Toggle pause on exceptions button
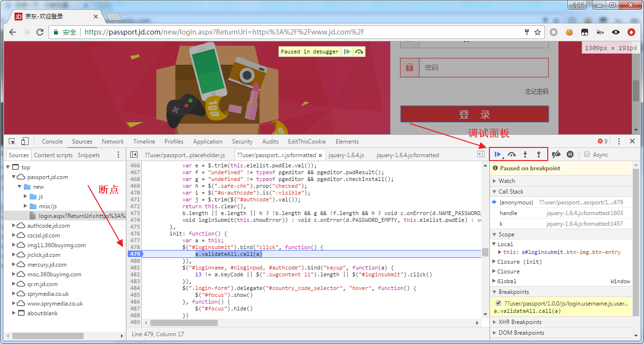Image resolution: width=644 pixels, height=344 pixels. tap(570, 154)
